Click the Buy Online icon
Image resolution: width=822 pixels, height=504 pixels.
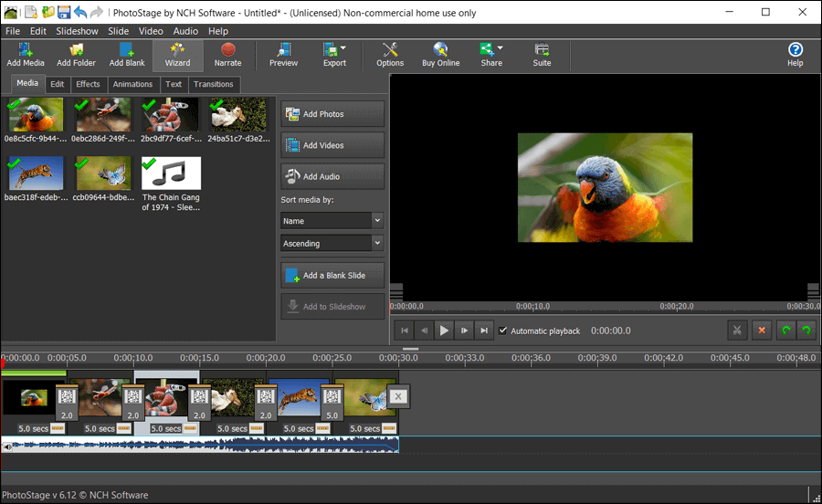tap(441, 55)
